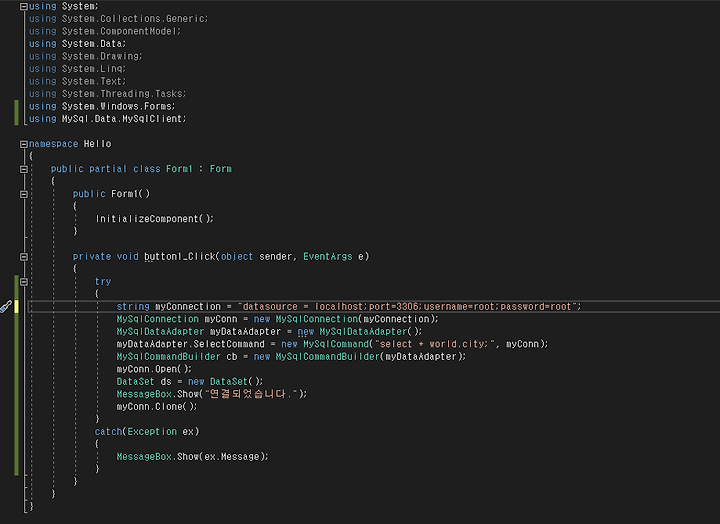Click 'new MySqlDataAdapter()' constructor call
The image size is (720, 524).
[360, 332]
